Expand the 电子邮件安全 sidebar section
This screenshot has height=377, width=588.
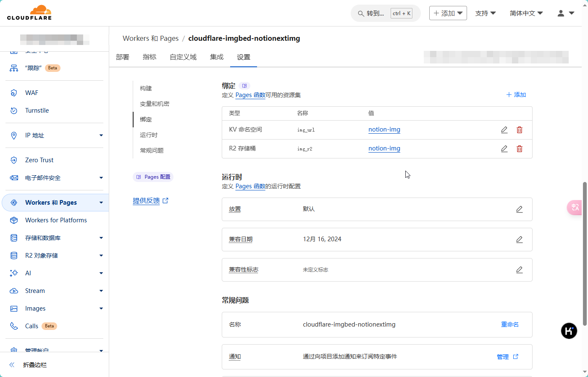point(101,178)
